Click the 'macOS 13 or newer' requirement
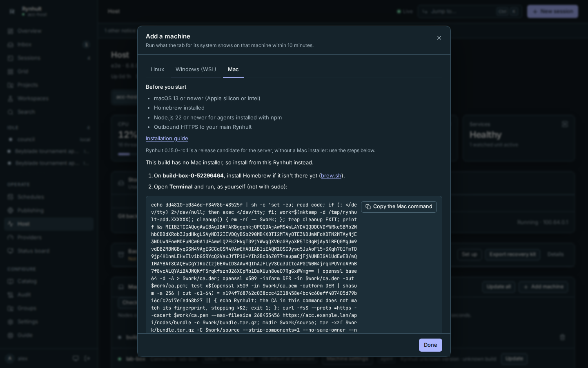 [207, 99]
